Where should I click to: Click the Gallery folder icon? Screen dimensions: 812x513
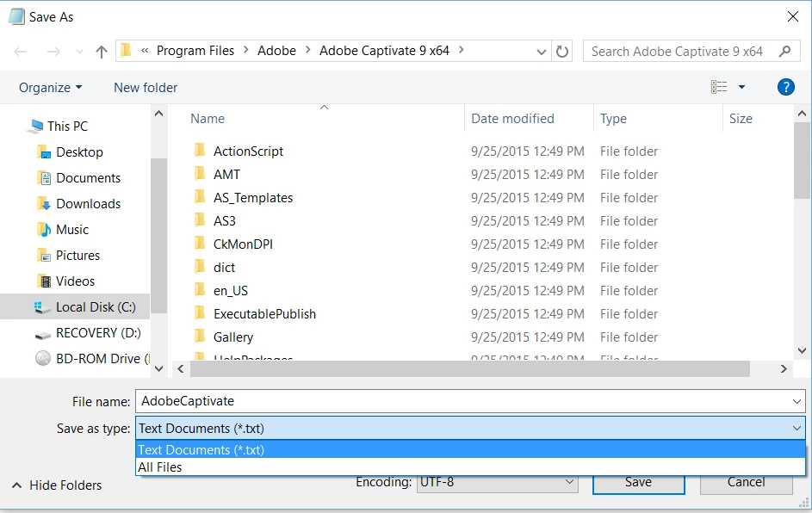[200, 337]
